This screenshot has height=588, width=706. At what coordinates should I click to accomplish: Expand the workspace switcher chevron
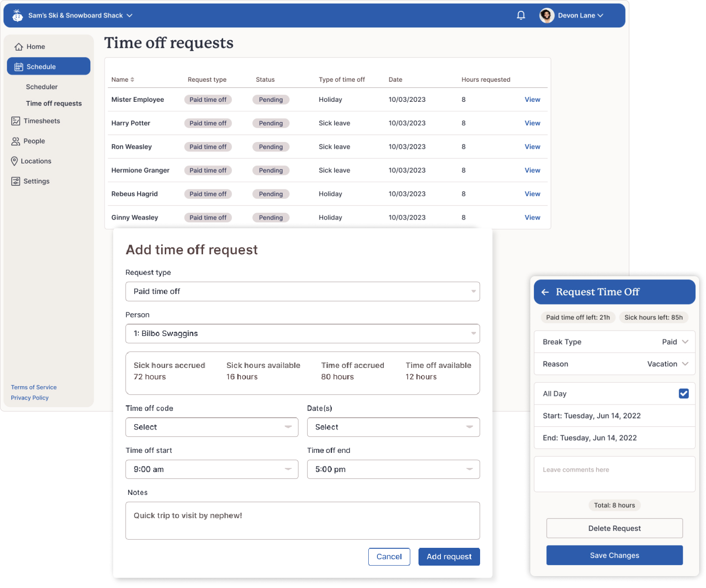(130, 15)
